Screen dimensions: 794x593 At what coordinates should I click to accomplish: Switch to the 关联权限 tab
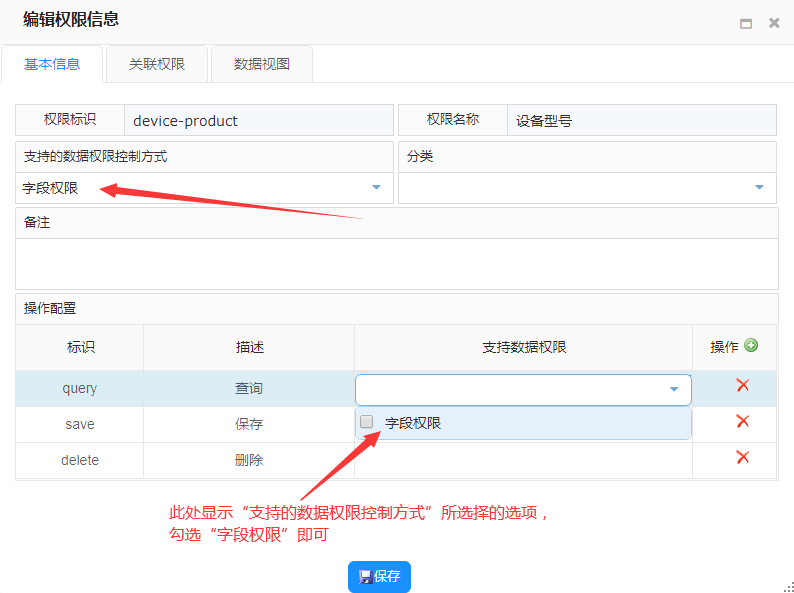click(x=157, y=64)
